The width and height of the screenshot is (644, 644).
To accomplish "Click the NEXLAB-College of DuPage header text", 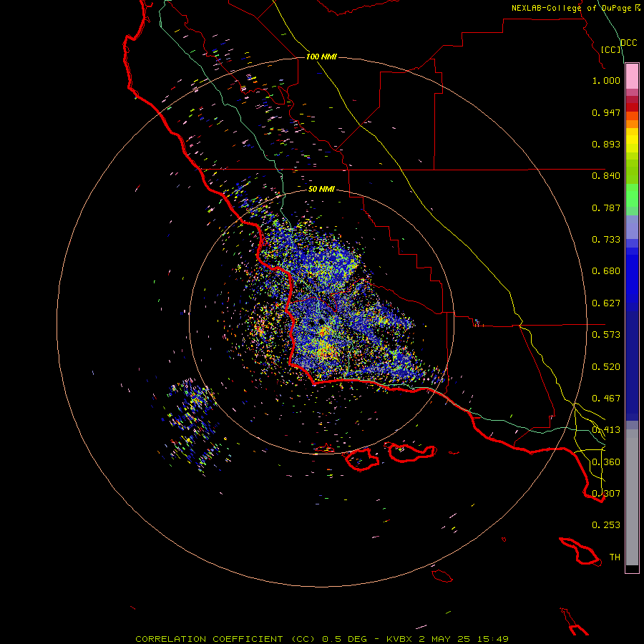I will 572,8.
